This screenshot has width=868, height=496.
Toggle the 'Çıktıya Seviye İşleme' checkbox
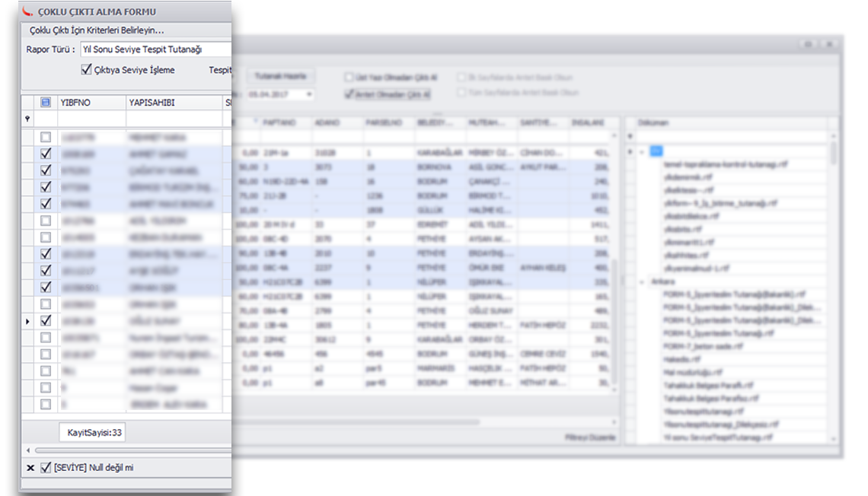[86, 70]
